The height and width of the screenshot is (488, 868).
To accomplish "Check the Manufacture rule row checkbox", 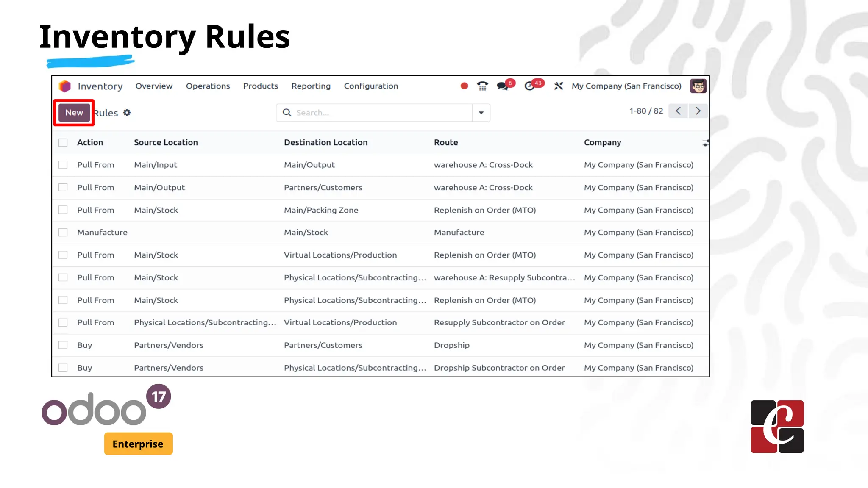I will 63,233.
